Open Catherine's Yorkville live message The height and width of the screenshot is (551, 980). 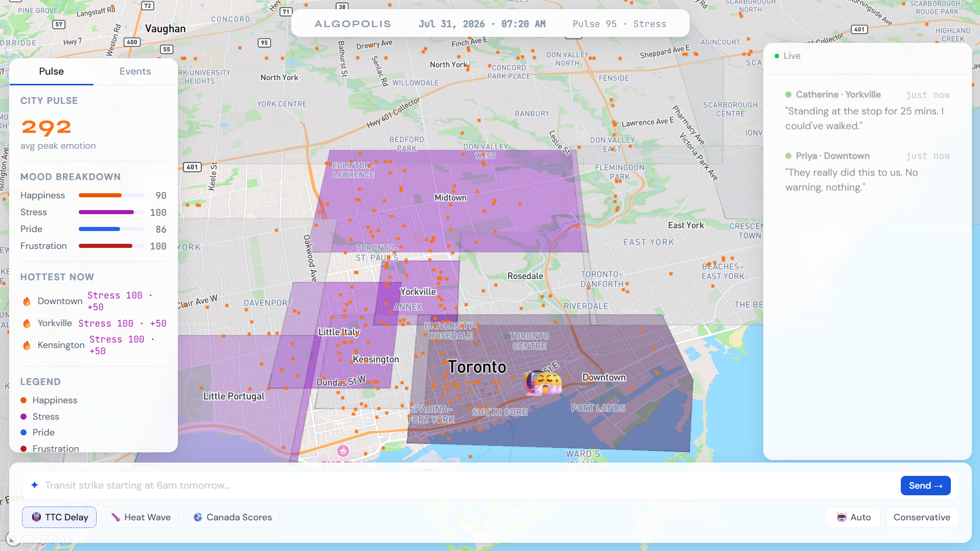[867, 110]
